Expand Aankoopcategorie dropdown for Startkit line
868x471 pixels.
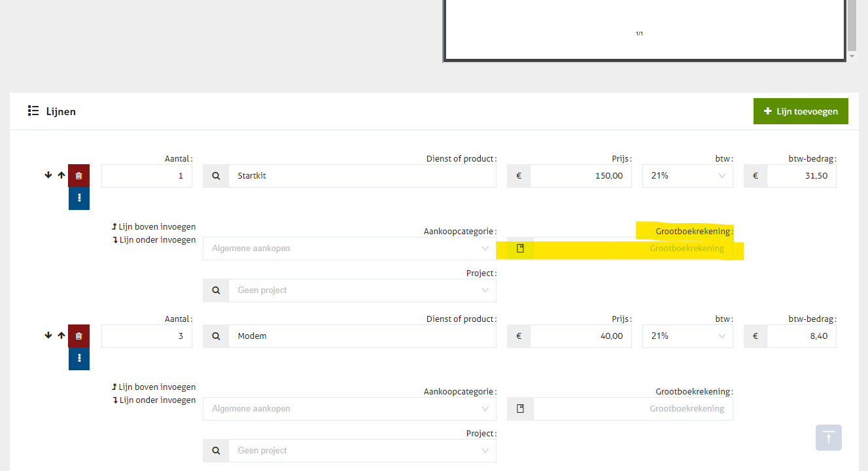tap(349, 249)
